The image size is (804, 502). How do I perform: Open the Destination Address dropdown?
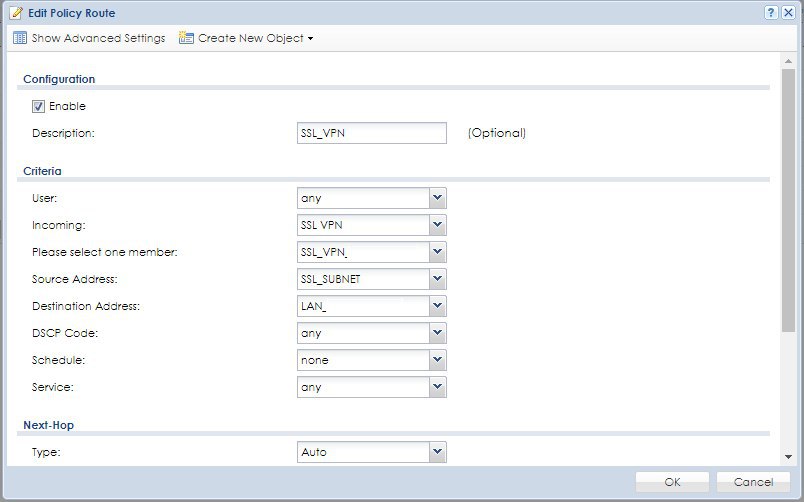(437, 306)
